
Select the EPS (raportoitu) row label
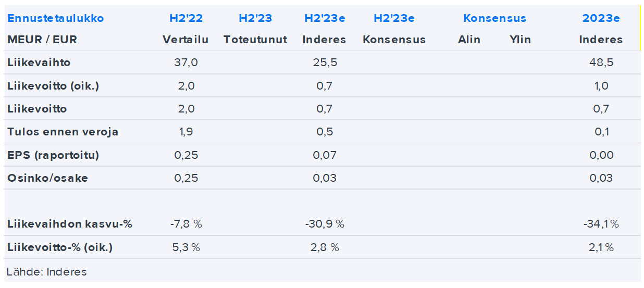[x=53, y=155]
